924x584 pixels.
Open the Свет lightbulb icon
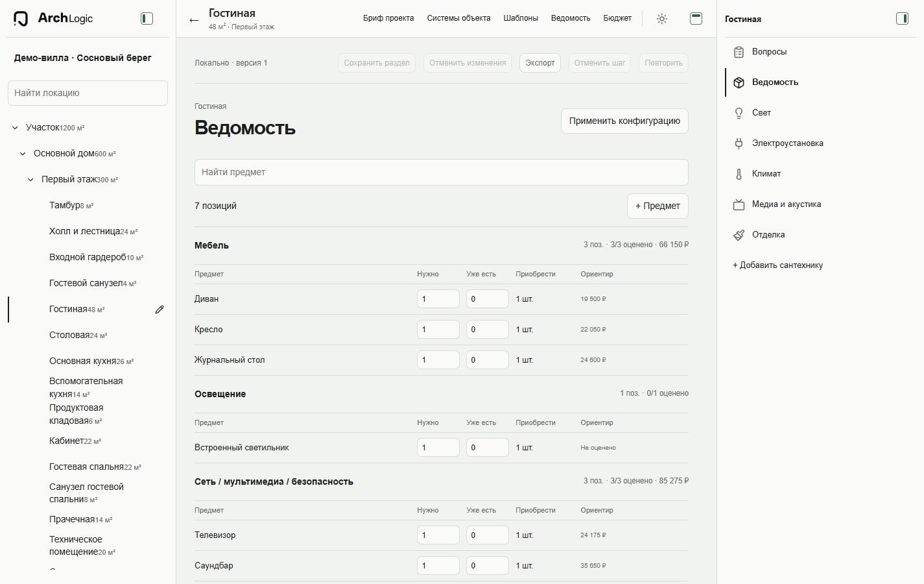click(739, 113)
